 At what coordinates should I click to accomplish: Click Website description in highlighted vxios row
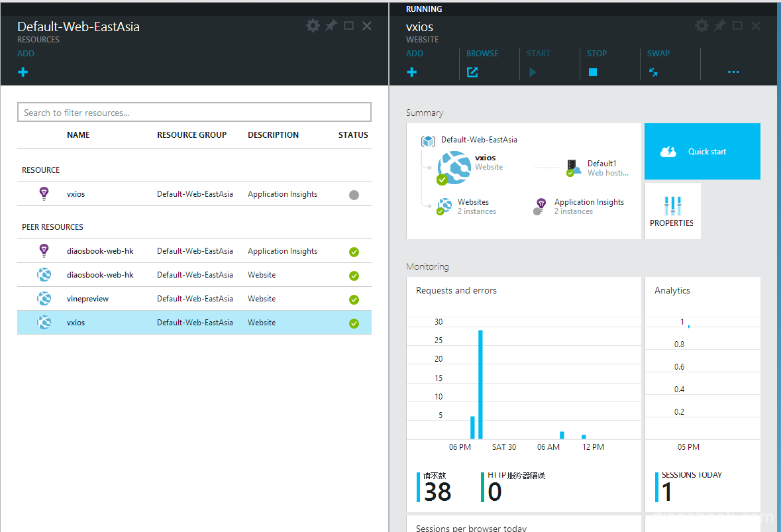(262, 323)
